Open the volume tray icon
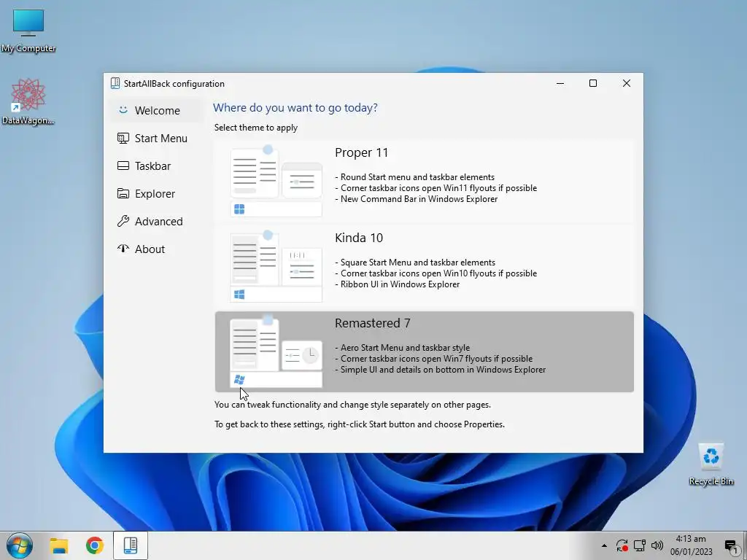 click(657, 545)
